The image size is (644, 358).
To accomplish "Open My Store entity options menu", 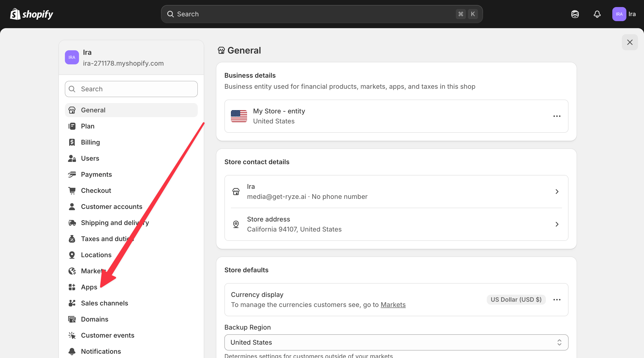I will click(557, 116).
